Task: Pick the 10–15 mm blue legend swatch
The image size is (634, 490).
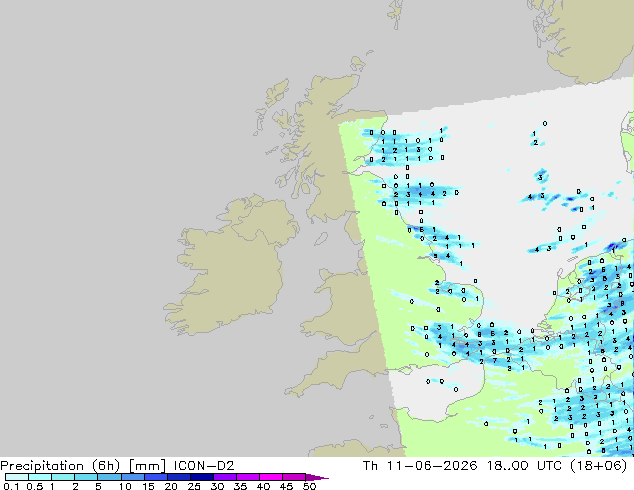Action: pos(132,477)
